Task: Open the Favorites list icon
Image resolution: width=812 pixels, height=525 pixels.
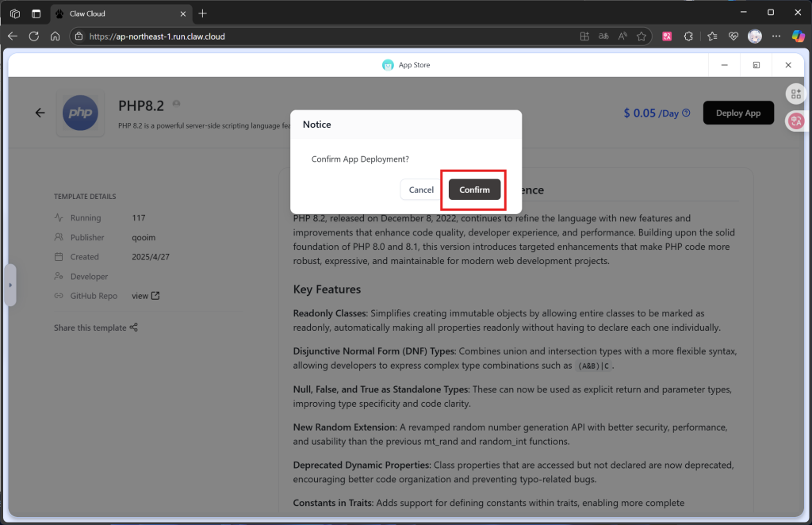Action: pyautogui.click(x=712, y=36)
